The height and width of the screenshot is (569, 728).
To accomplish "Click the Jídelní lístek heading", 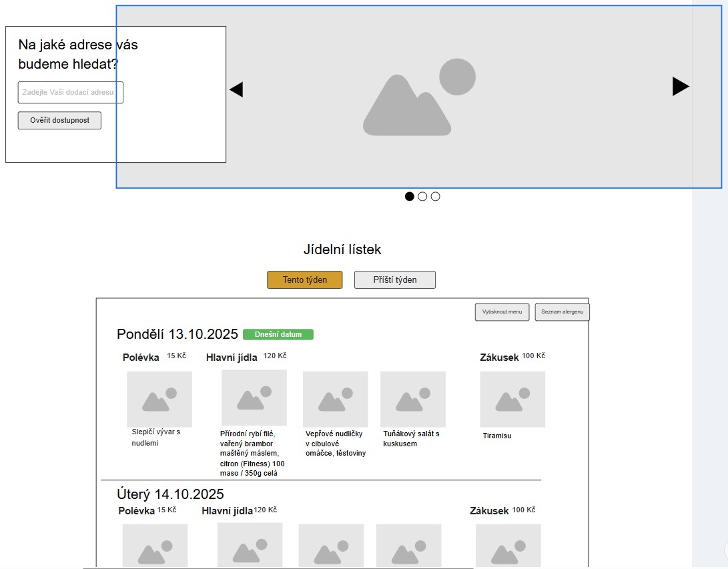I will point(342,249).
